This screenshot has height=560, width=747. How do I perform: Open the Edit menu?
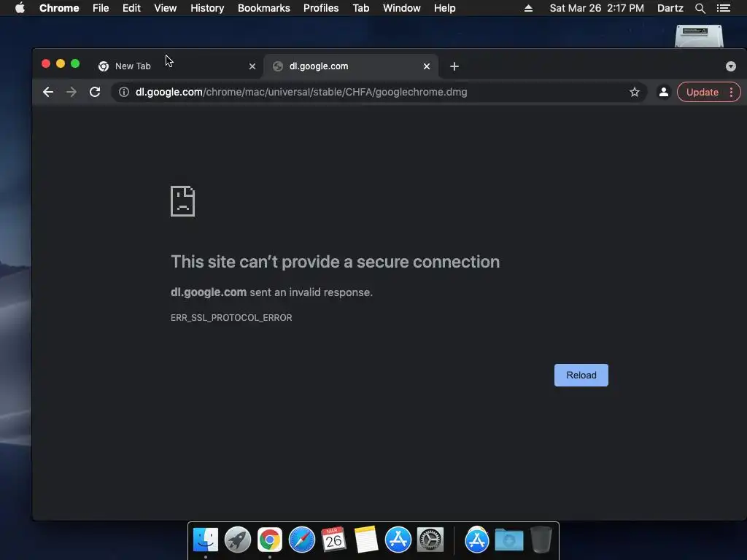pyautogui.click(x=131, y=8)
